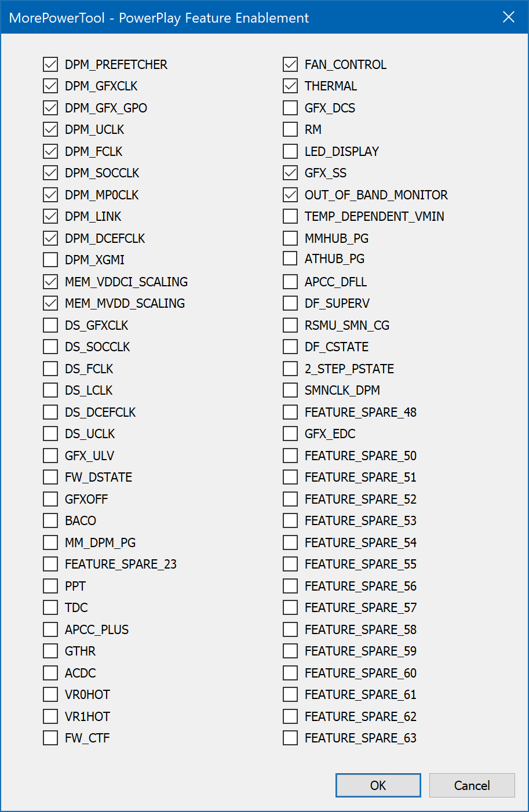The image size is (529, 812).
Task: Uncheck OUT_OF_BAND_MONITOR
Action: [x=290, y=195]
